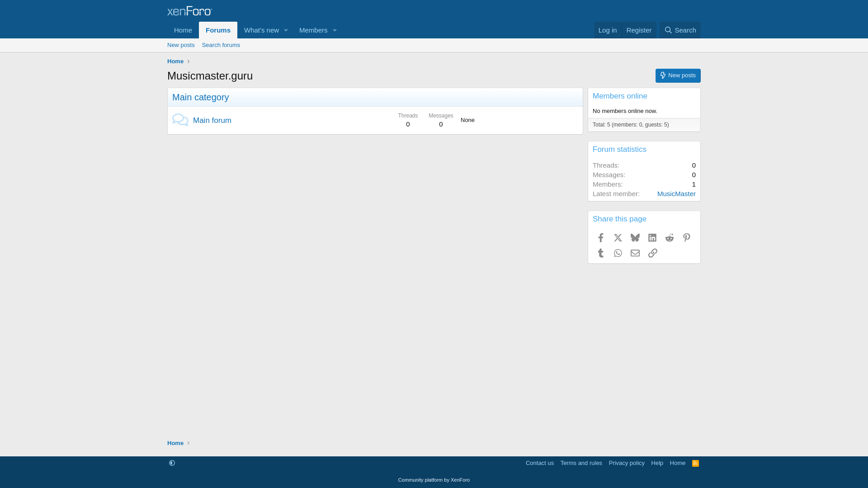This screenshot has height=488, width=868.
Task: Share on LinkedIn icon
Action: point(652,238)
